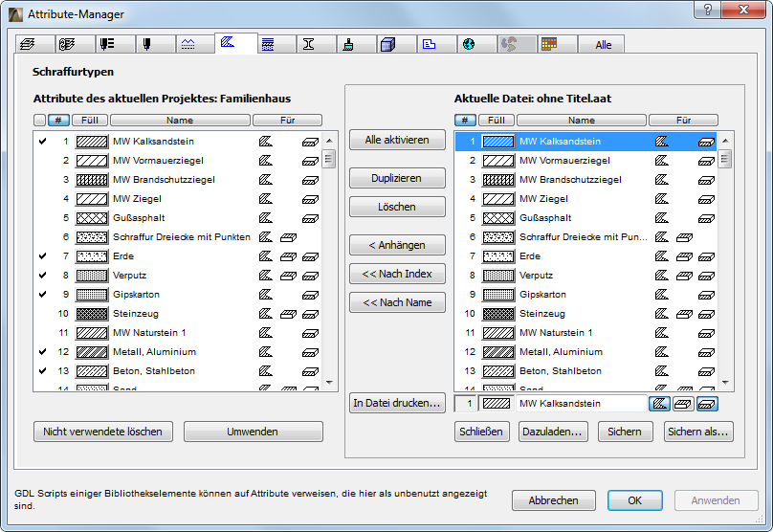Click the name field containing MW Kalksandstein
Image resolution: width=773 pixels, height=532 pixels.
click(582, 404)
